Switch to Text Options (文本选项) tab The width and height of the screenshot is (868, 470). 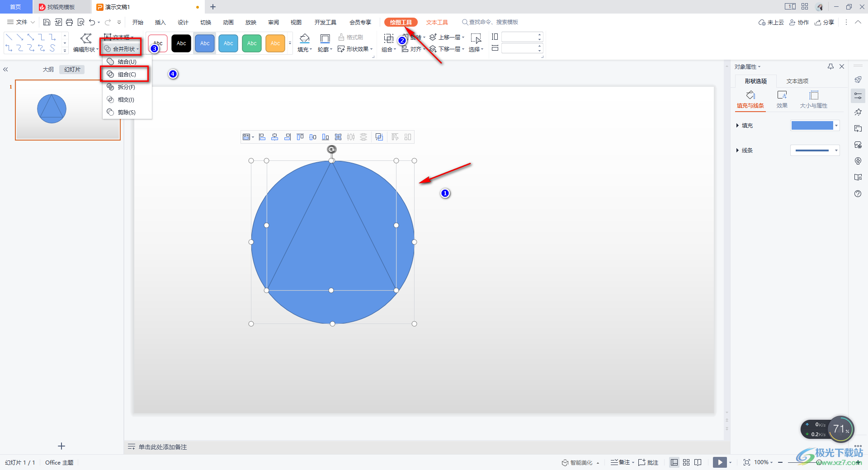797,81
